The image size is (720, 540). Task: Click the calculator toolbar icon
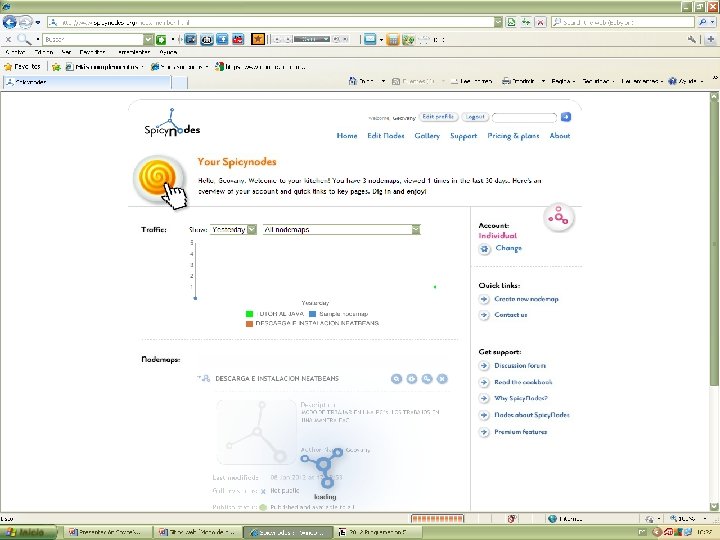tap(393, 39)
